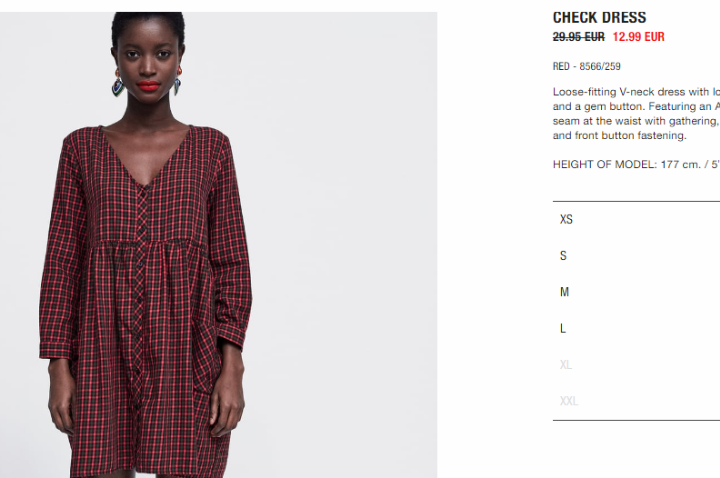This screenshot has height=478, width=720.
Task: Click the CHECK DRESS product title
Action: click(599, 17)
